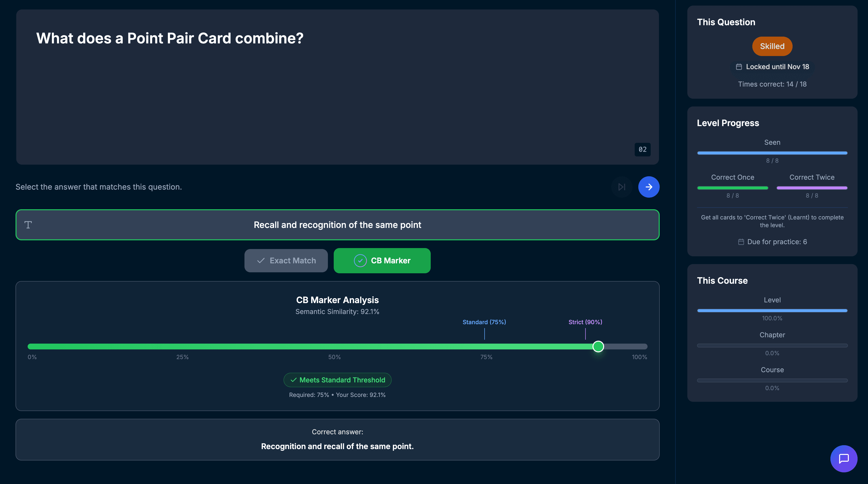Click the calendar icon beside Locked until
The image size is (868, 484).
pos(738,67)
